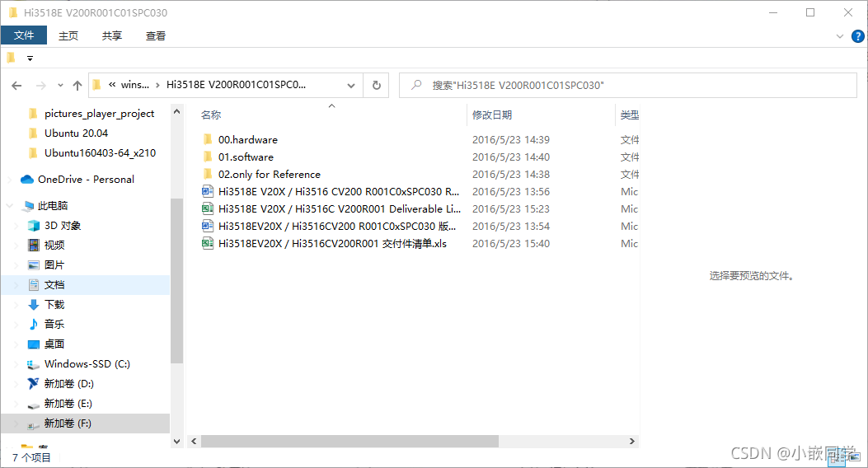868x468 pixels.
Task: Open the blue help question mark
Action: tap(857, 36)
